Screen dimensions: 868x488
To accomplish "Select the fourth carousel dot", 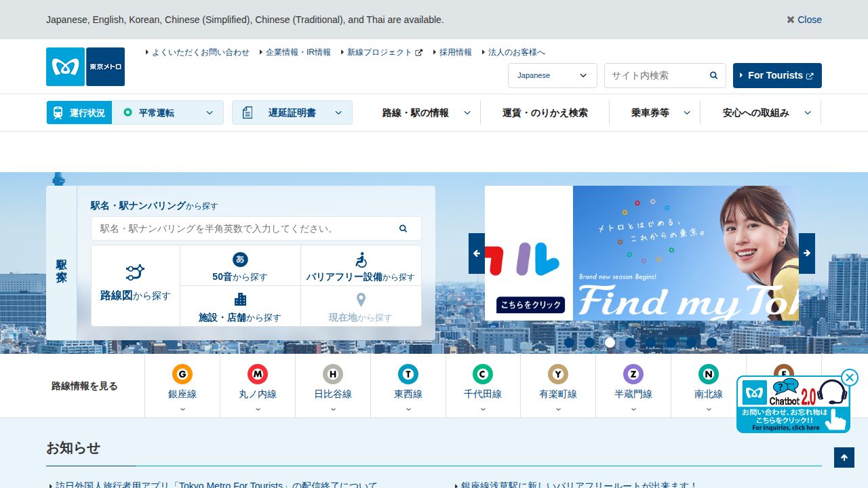I will coord(630,343).
